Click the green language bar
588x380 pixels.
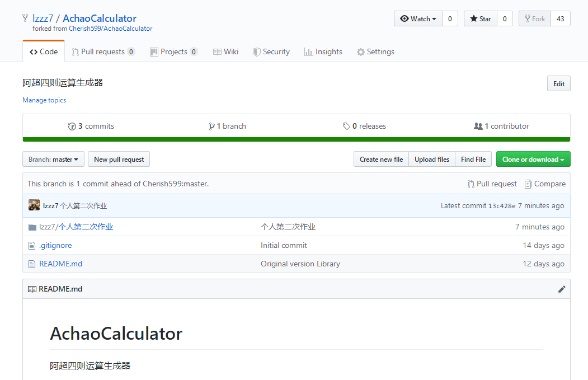pos(297,139)
